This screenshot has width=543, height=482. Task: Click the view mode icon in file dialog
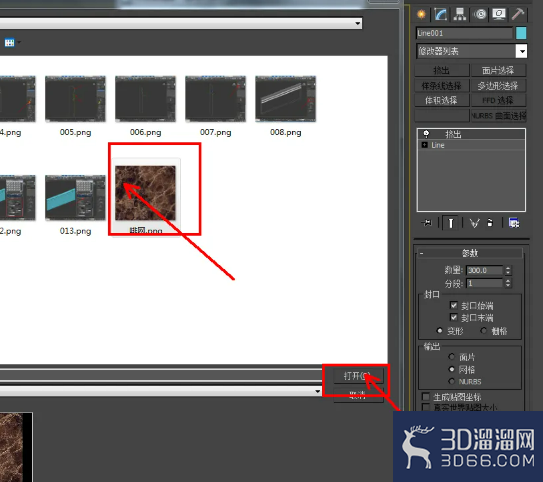point(9,43)
